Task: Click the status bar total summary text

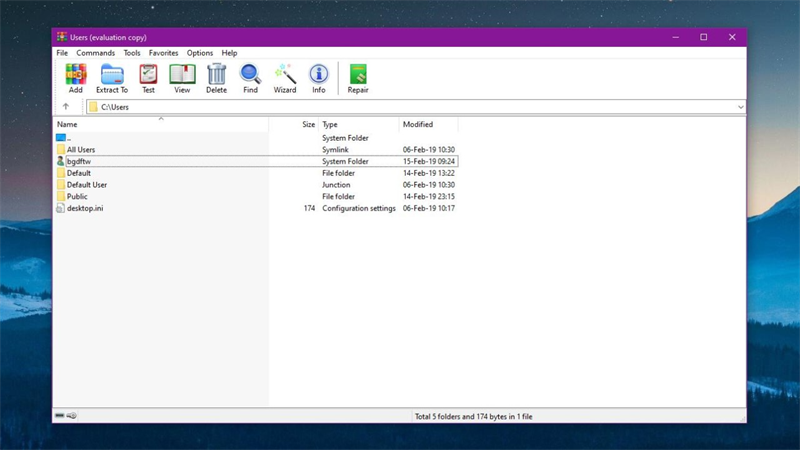Action: click(473, 417)
